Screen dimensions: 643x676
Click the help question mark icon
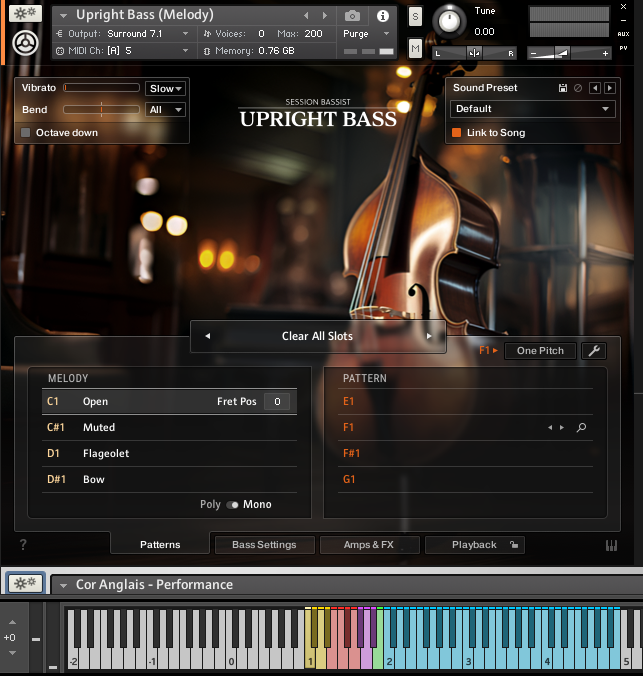(23, 545)
